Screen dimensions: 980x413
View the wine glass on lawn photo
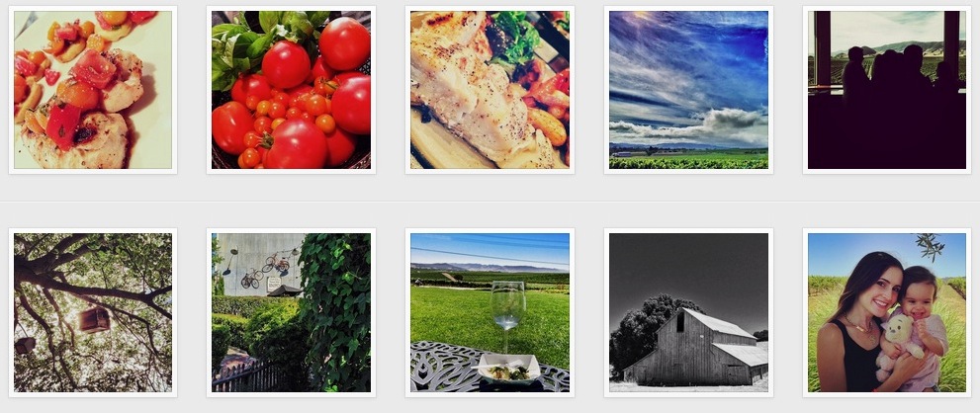[490, 312]
